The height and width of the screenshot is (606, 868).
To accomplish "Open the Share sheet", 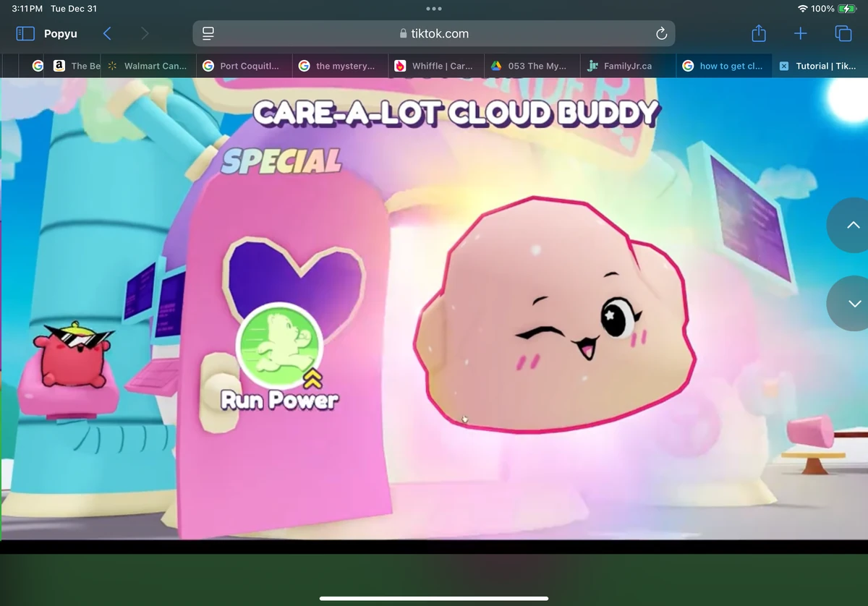I will coord(758,33).
